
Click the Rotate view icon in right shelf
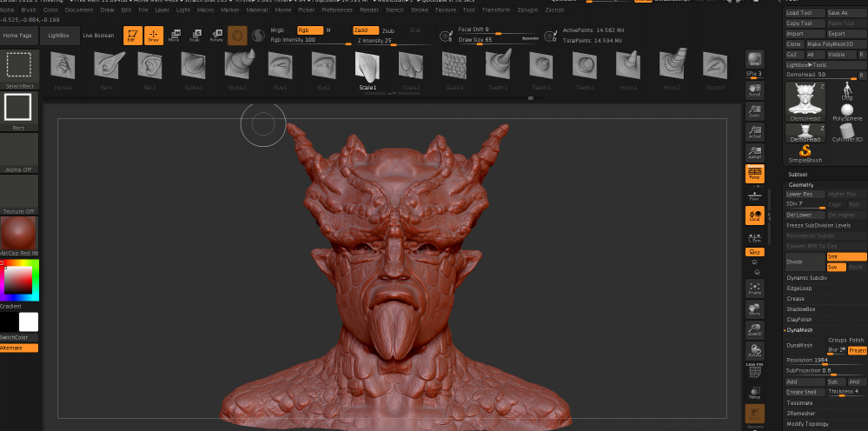754,351
